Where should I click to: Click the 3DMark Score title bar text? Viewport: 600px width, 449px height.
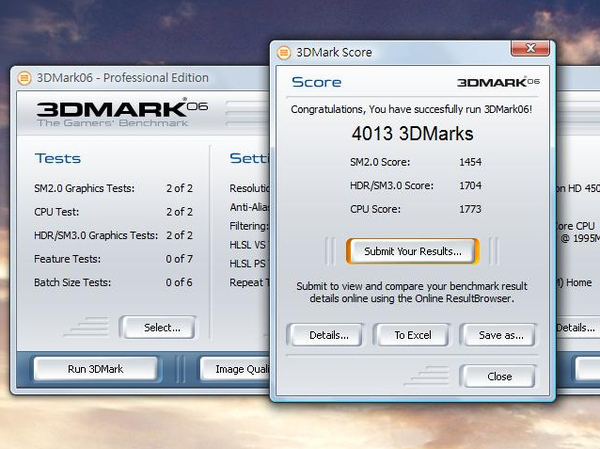pyautogui.click(x=334, y=52)
